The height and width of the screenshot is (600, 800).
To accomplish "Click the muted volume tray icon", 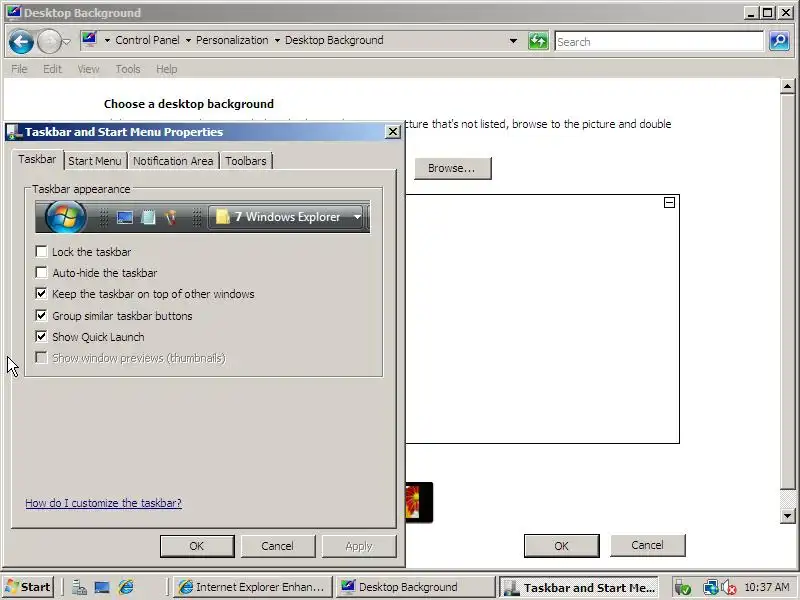I will [729, 587].
